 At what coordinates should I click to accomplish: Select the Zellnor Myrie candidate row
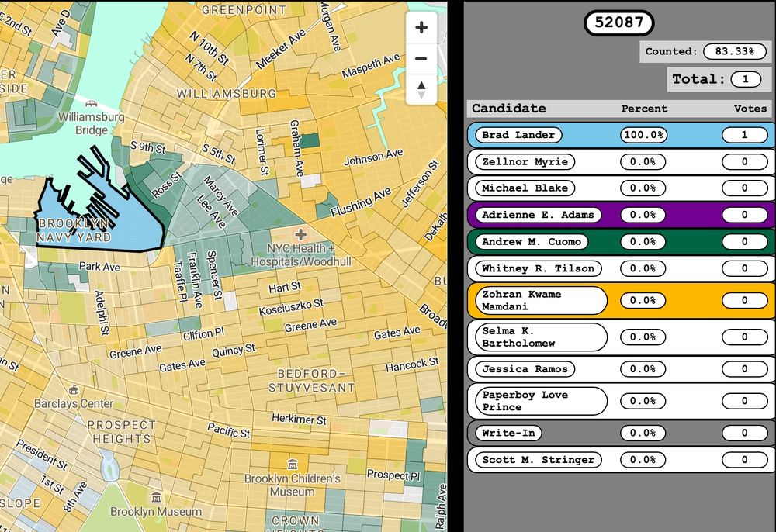coord(621,161)
